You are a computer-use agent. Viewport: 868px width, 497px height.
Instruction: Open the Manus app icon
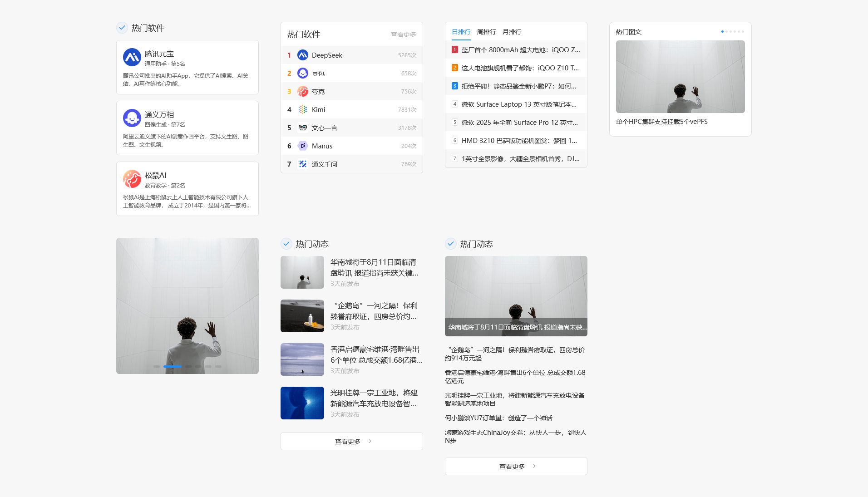[302, 146]
